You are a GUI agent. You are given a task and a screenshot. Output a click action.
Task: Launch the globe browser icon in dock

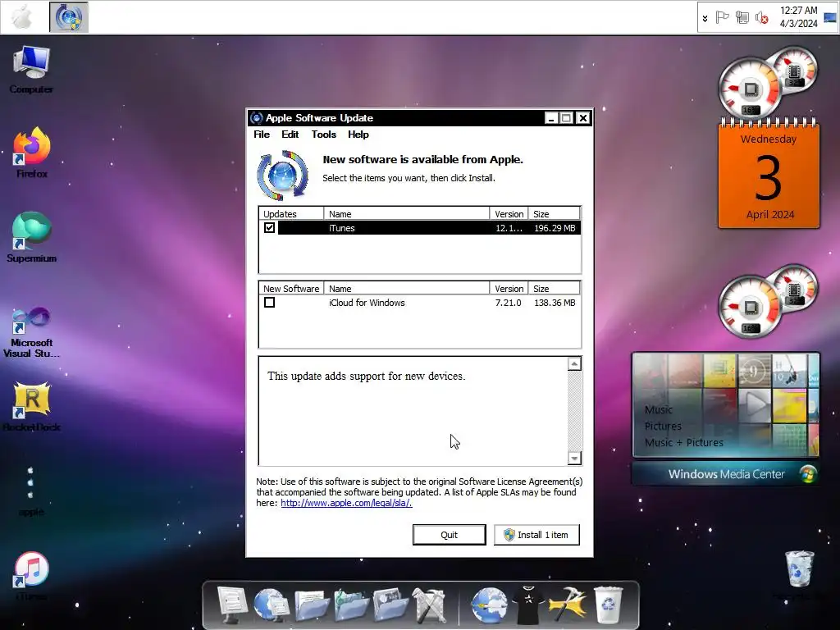(x=489, y=605)
